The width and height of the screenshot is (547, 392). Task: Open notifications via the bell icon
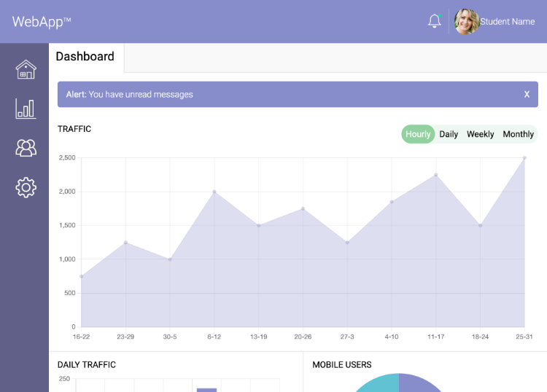click(435, 21)
